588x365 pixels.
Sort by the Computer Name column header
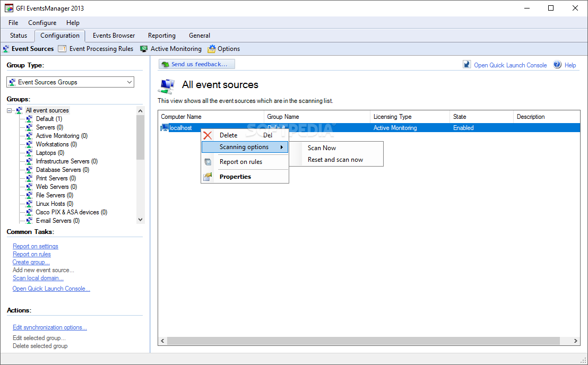click(211, 117)
